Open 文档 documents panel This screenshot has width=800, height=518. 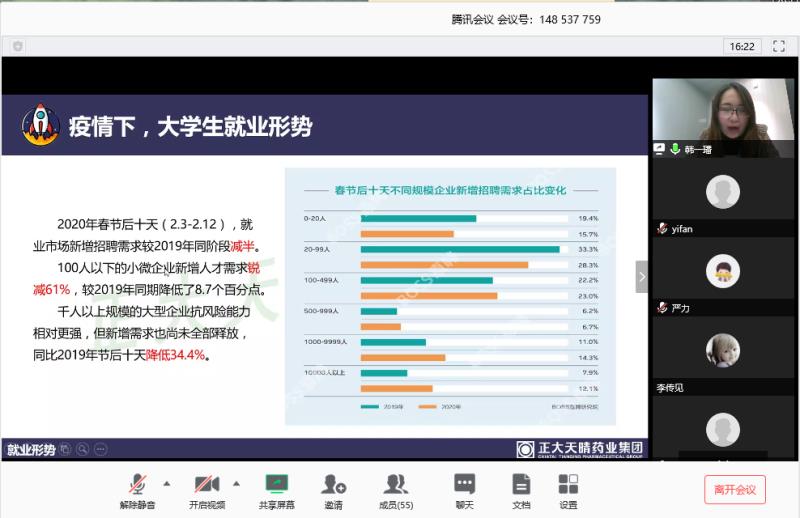[x=521, y=490]
